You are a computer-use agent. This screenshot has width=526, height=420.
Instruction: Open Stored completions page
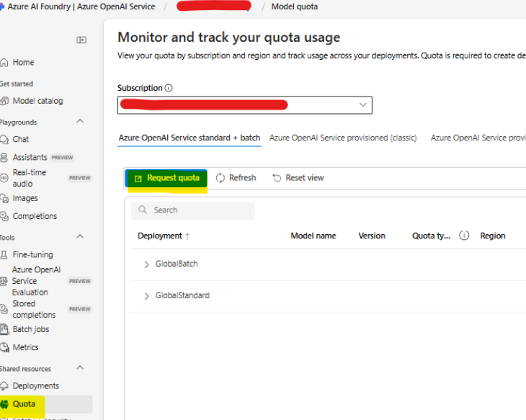[x=34, y=309]
